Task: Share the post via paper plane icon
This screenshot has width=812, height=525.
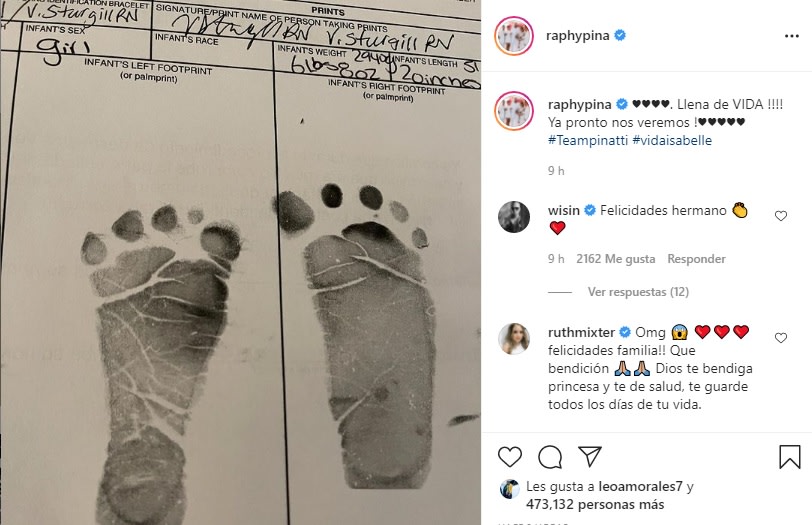Action: pos(590,456)
